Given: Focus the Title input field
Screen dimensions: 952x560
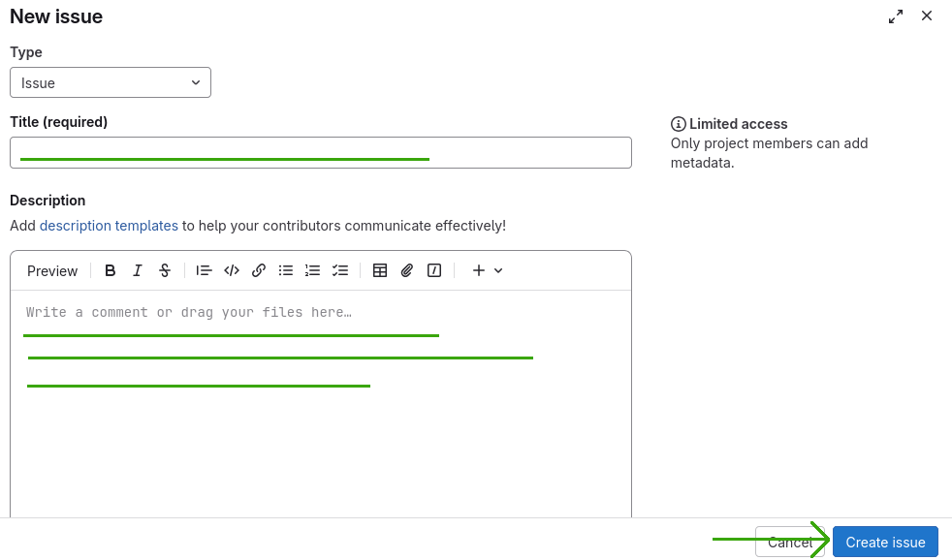Looking at the screenshot, I should pyautogui.click(x=320, y=152).
